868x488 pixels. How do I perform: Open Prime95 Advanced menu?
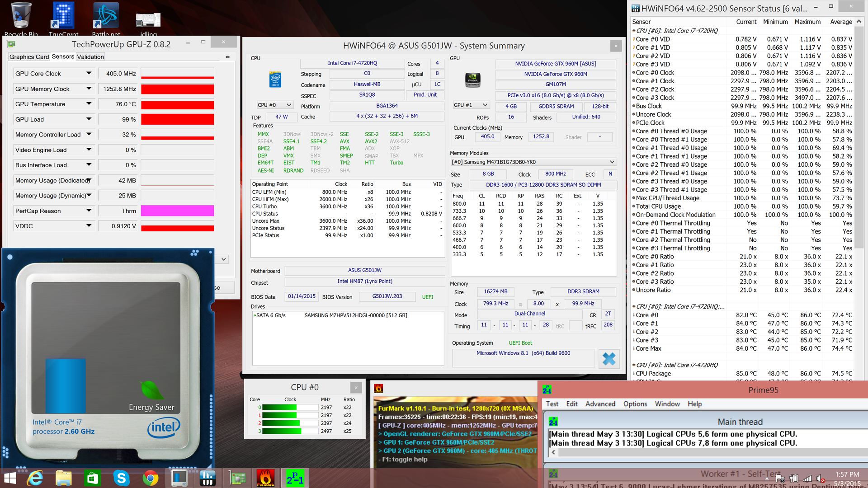[x=600, y=404]
